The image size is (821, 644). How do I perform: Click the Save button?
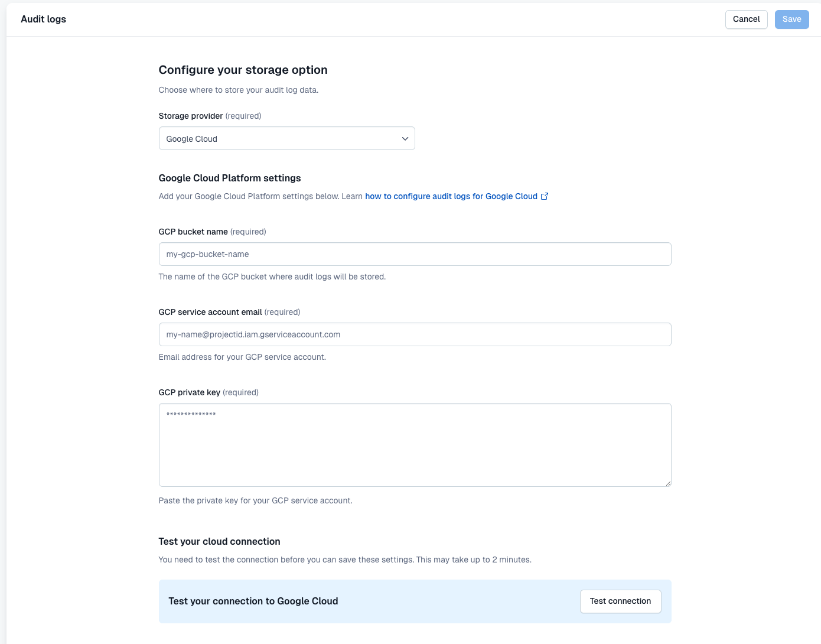pos(791,19)
